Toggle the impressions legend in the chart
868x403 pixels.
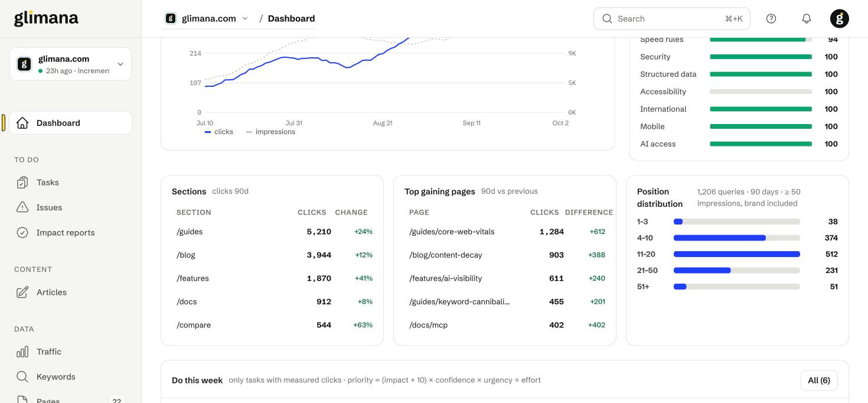coord(270,132)
